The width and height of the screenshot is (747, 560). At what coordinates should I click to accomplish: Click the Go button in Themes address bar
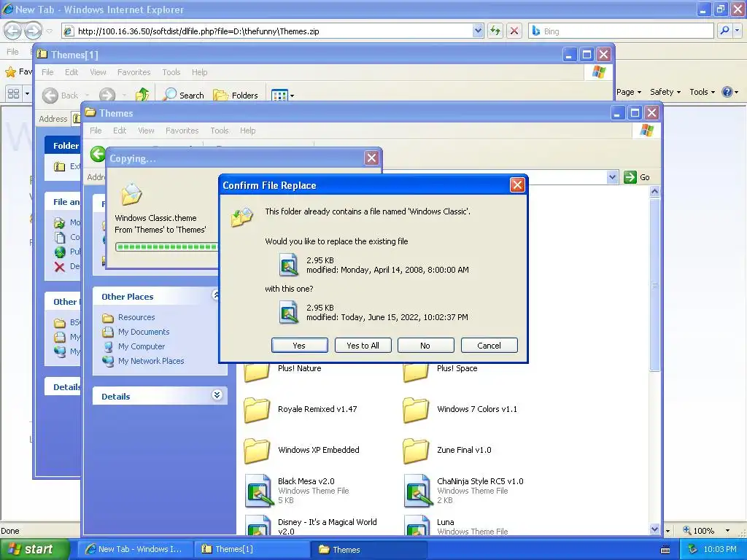(637, 177)
